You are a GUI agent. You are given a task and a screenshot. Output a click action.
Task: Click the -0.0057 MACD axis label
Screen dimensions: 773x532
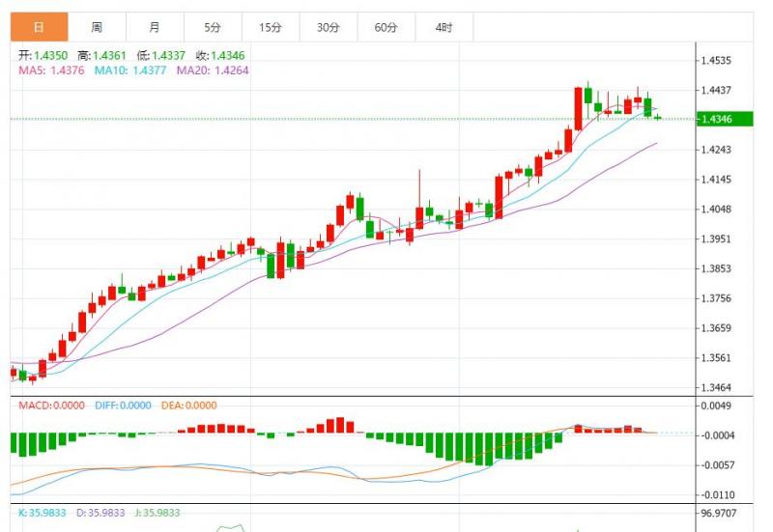tap(717, 465)
